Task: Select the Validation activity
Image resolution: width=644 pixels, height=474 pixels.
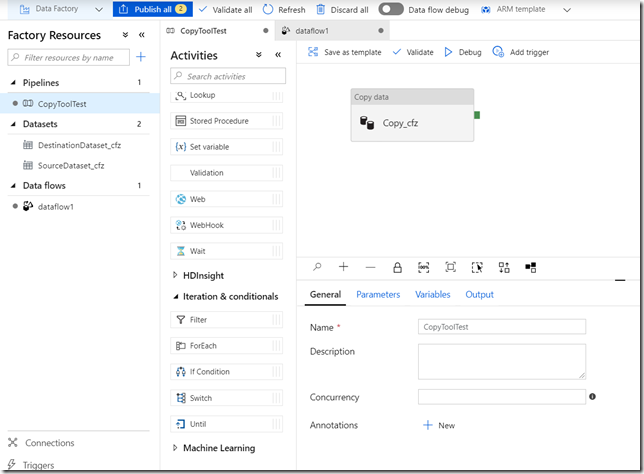Action: [x=226, y=173]
